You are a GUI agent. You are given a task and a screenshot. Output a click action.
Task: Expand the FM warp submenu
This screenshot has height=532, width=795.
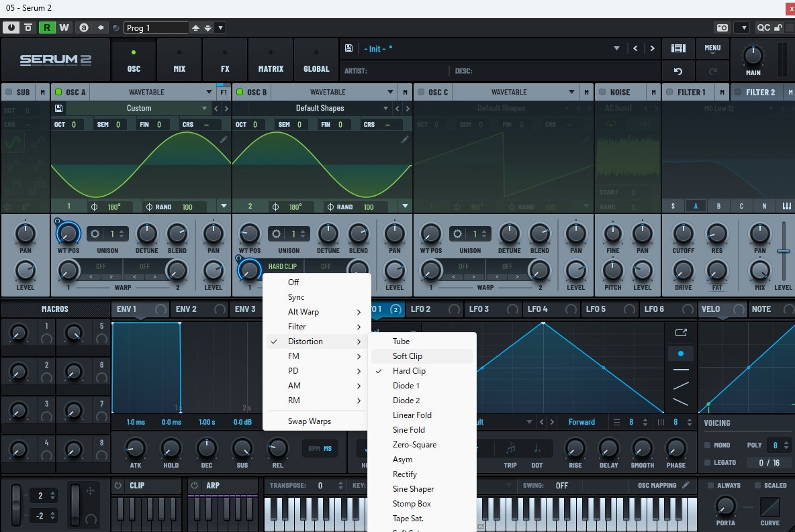click(317, 356)
